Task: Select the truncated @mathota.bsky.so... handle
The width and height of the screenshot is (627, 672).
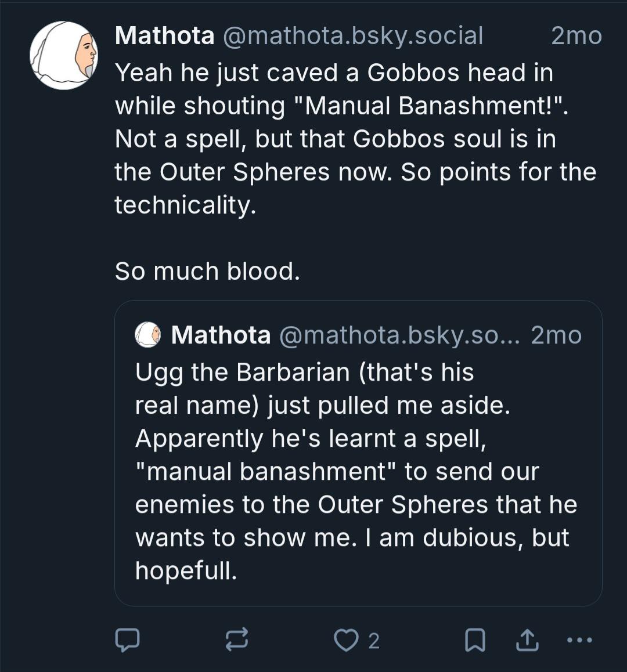Action: pos(401,335)
